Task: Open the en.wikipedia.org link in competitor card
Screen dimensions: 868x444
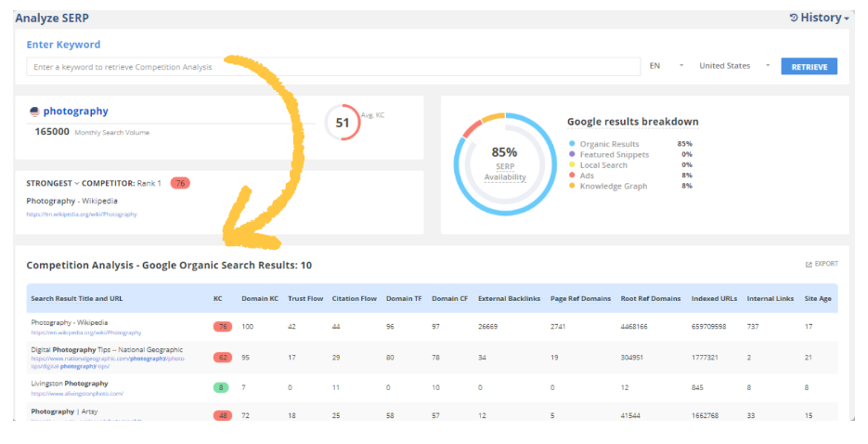Action: [82, 215]
